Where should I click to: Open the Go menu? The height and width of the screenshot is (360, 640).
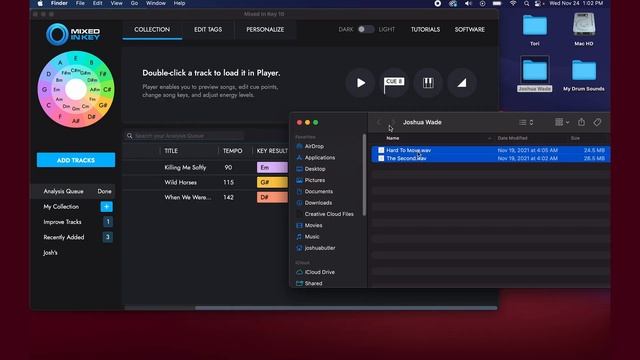[x=134, y=3]
